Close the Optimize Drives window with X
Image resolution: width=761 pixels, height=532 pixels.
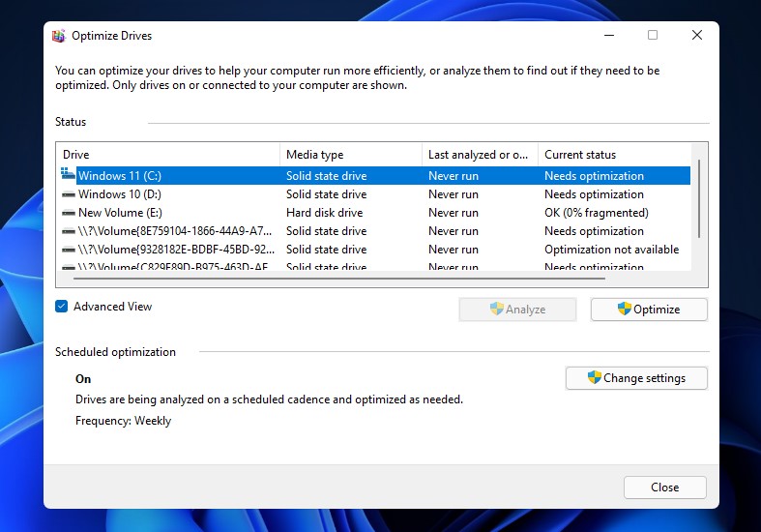697,35
